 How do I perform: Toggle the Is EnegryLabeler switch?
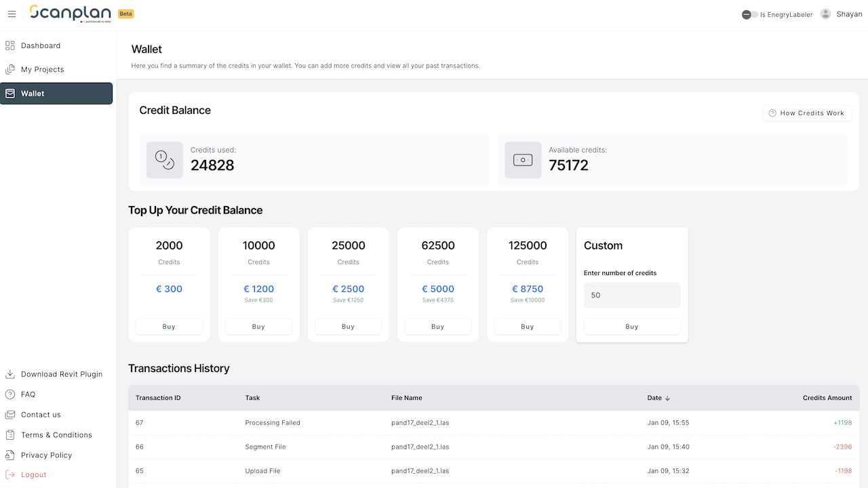[x=749, y=14]
